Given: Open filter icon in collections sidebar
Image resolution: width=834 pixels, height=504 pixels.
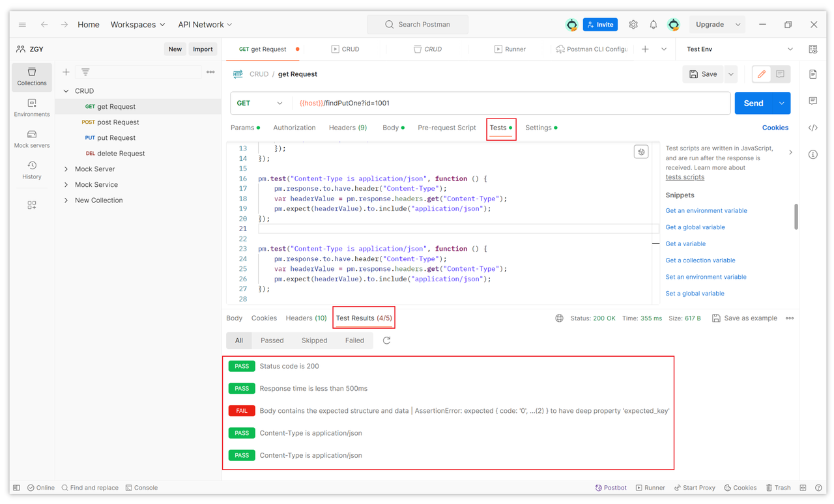Looking at the screenshot, I should click(85, 72).
